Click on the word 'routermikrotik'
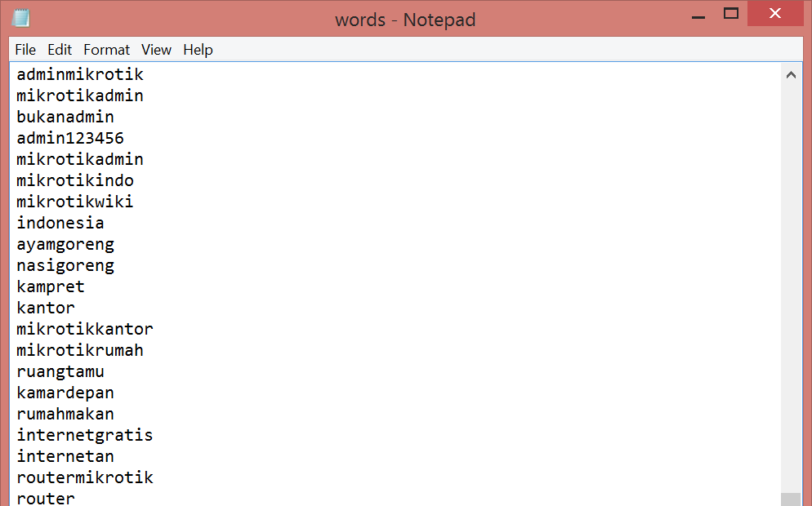Image resolution: width=812 pixels, height=506 pixels. click(85, 478)
